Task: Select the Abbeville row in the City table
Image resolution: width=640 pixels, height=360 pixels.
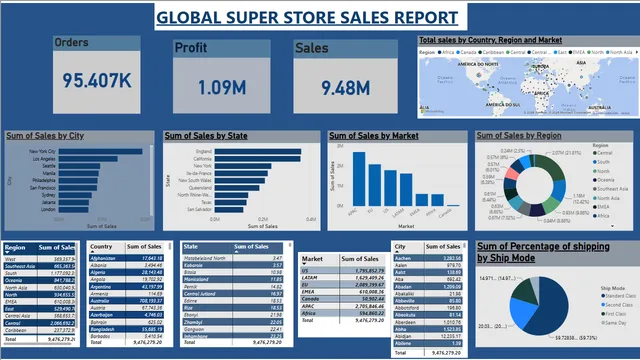Action: pos(428,301)
